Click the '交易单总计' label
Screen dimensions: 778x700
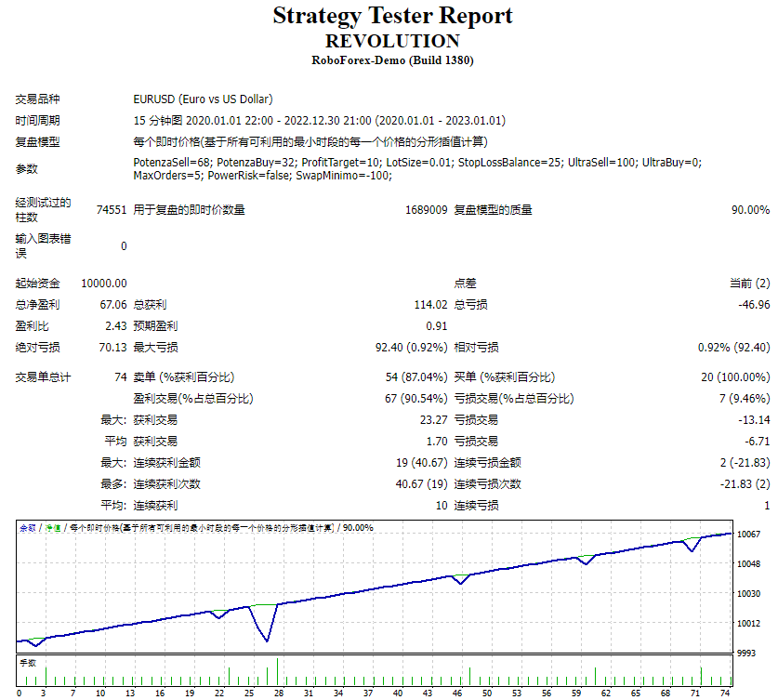click(x=43, y=377)
